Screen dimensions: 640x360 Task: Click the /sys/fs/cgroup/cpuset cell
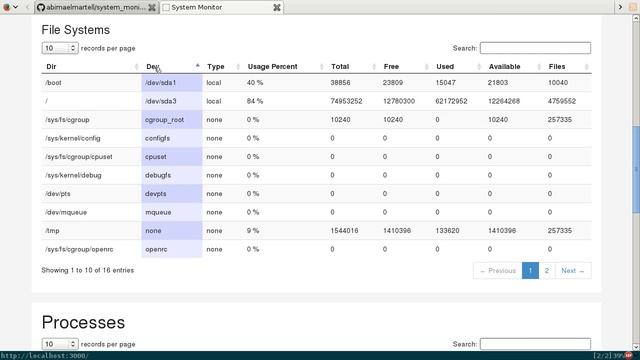(x=91, y=157)
